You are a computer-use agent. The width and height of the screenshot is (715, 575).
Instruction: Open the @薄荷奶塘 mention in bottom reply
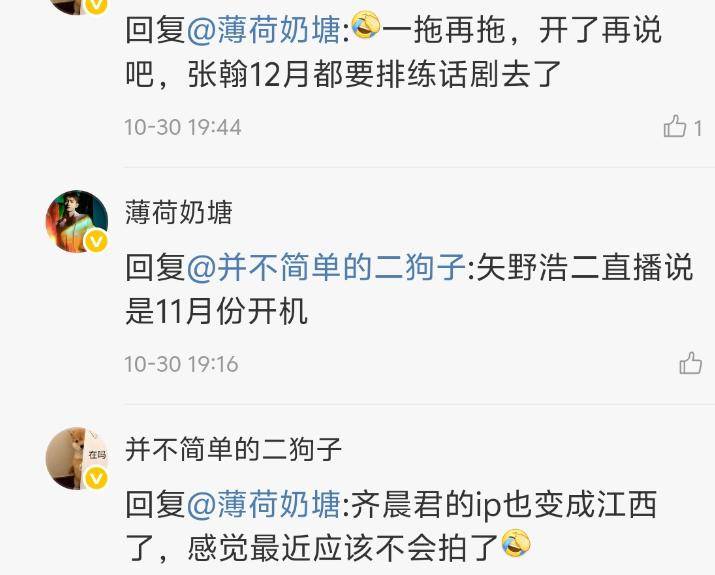(x=264, y=504)
